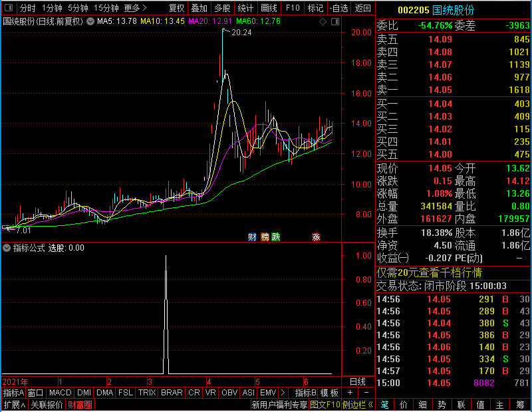This screenshot has height=412, width=532.
Task: Select the 笔 tick tab
Action: [384, 405]
